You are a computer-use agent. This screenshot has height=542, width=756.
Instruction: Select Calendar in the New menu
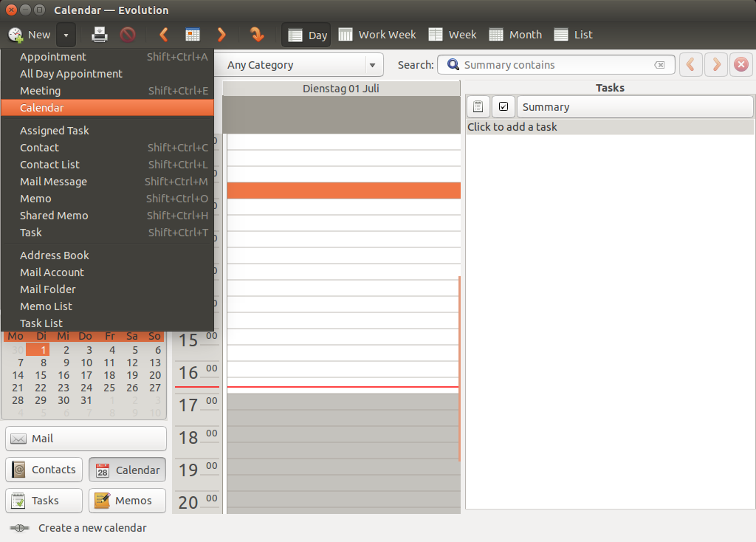(x=107, y=108)
